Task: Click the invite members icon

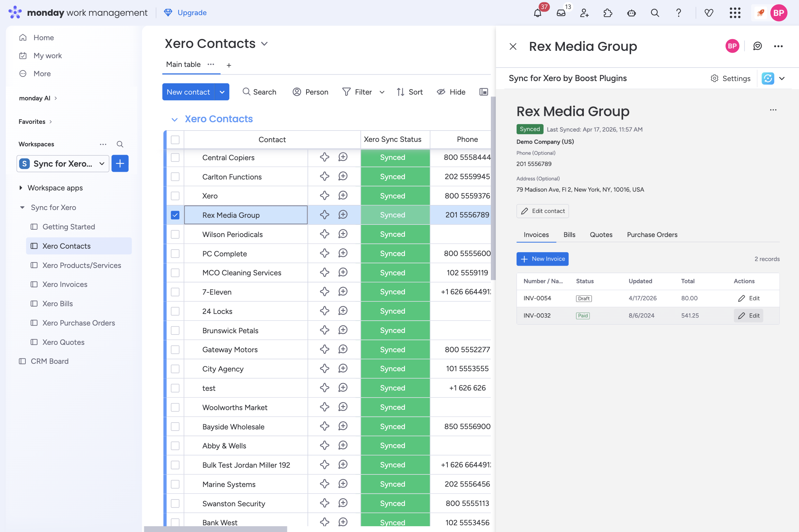Action: tap(584, 13)
